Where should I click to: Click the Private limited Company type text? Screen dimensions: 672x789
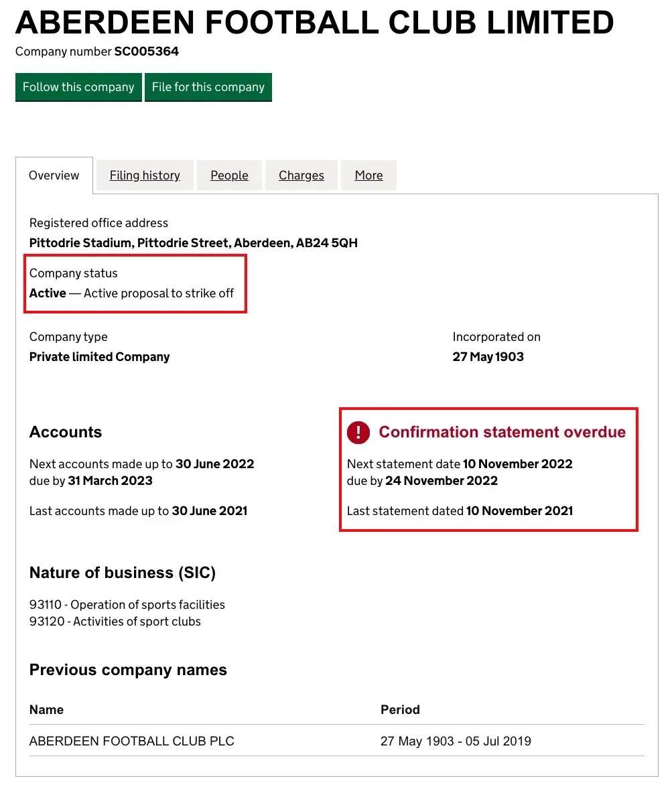click(99, 357)
